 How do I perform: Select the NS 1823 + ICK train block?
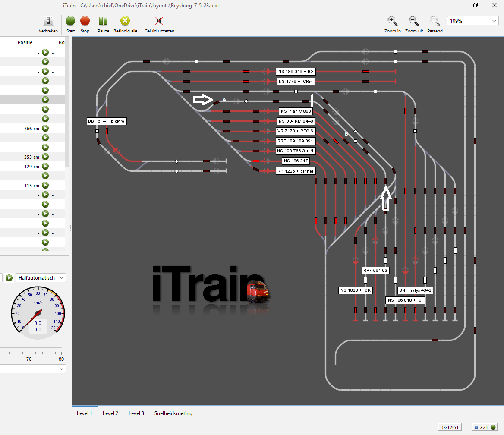[356, 290]
